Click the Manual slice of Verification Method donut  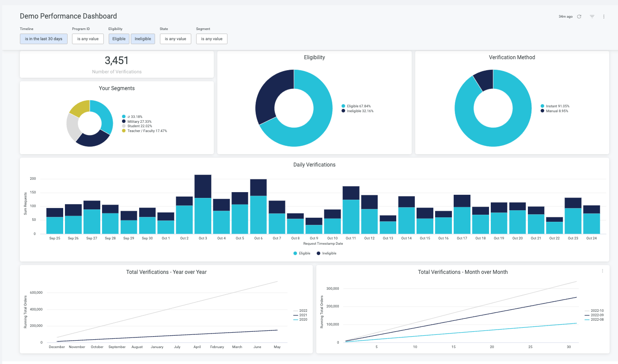pyautogui.click(x=484, y=80)
